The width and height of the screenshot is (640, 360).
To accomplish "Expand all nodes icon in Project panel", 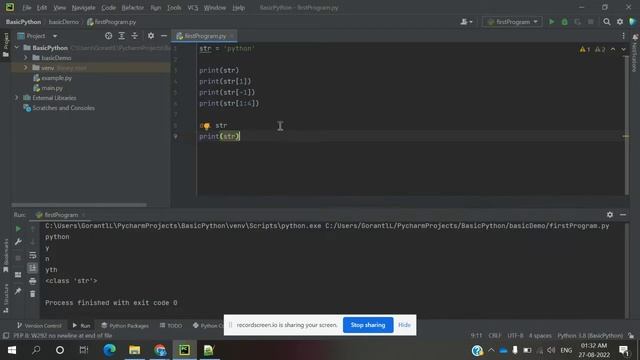I will 122,36.
